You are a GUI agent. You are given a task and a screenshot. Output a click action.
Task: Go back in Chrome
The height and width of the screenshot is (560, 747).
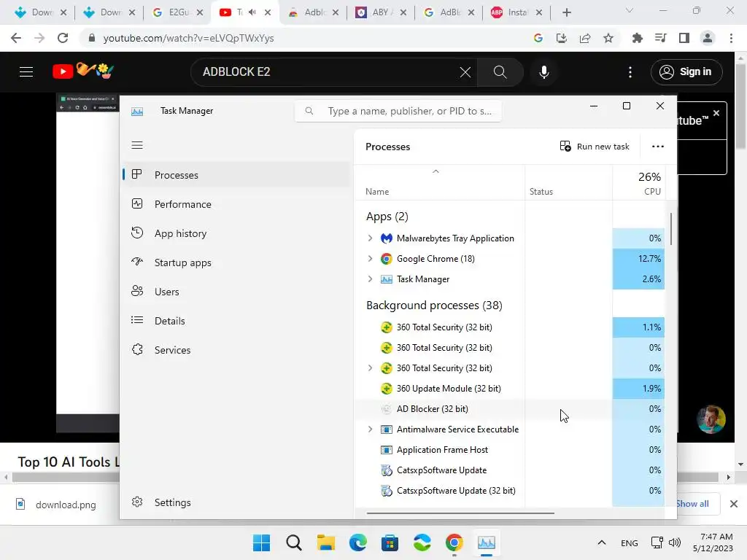tap(16, 38)
